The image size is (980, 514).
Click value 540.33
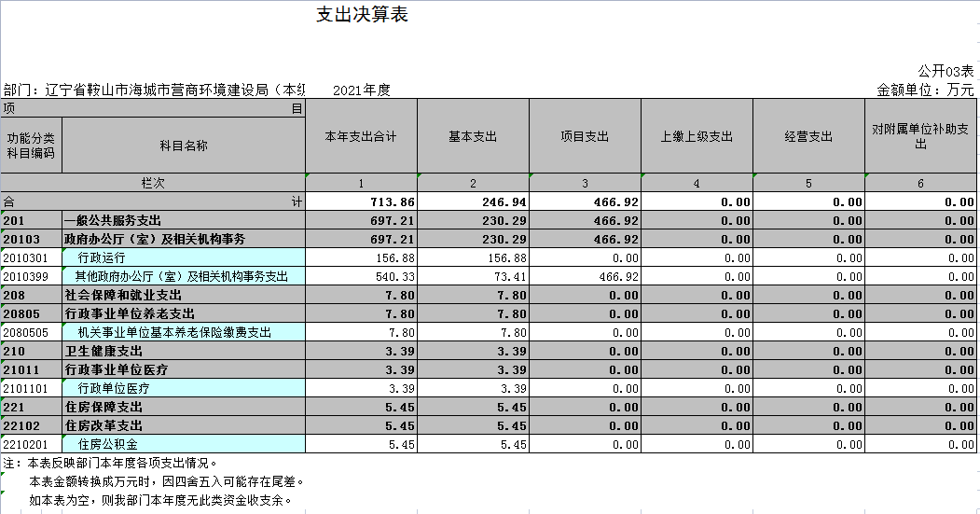(361, 276)
